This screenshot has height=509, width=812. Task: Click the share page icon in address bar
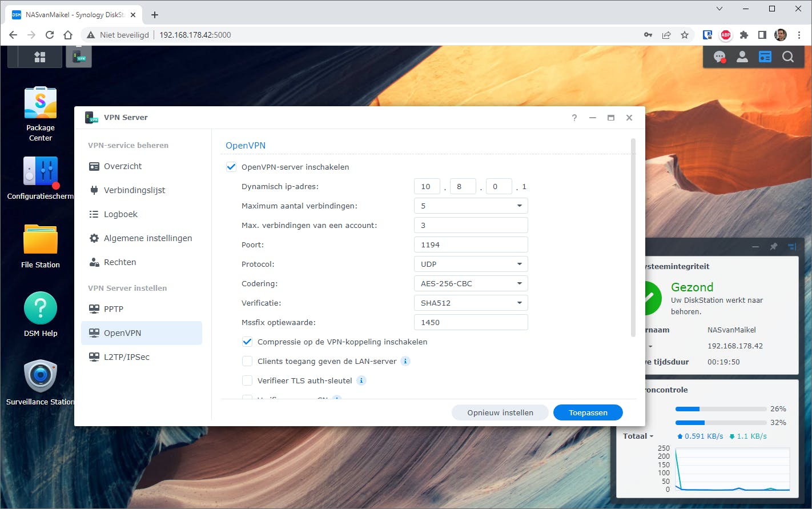coord(666,35)
